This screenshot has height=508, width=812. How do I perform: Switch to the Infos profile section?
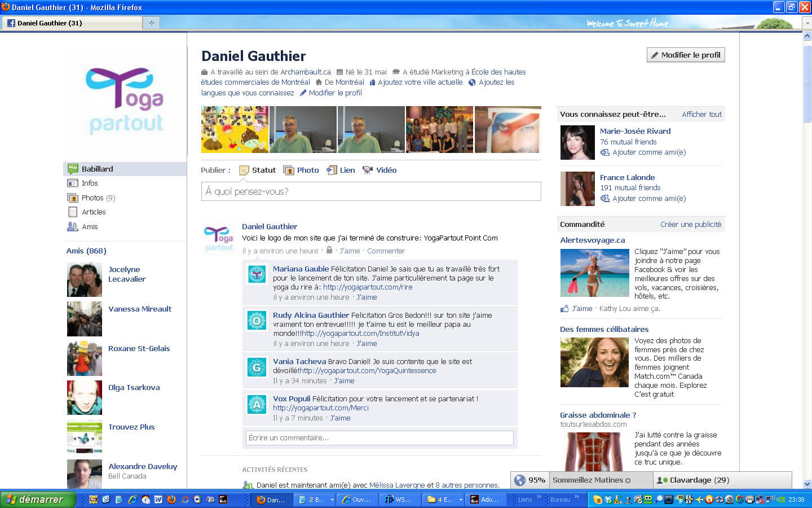[x=90, y=183]
